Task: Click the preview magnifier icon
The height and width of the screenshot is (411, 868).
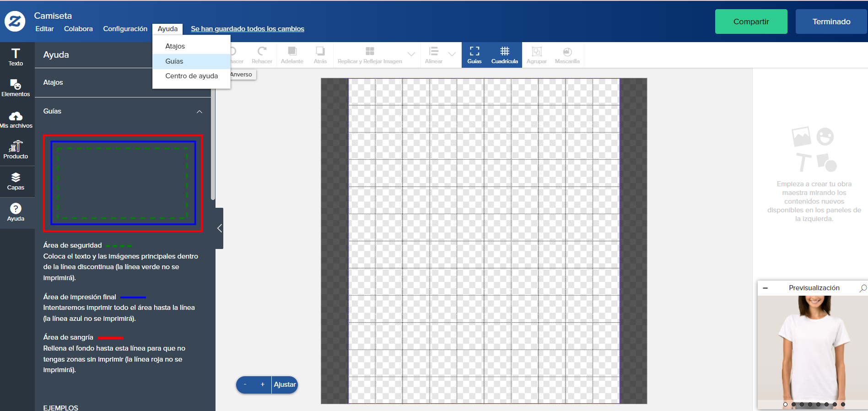Action: point(863,288)
